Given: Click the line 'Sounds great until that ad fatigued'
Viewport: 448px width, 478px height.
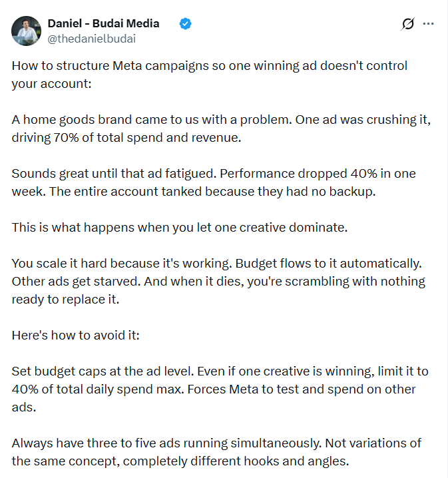Looking at the screenshot, I should pos(214,174).
